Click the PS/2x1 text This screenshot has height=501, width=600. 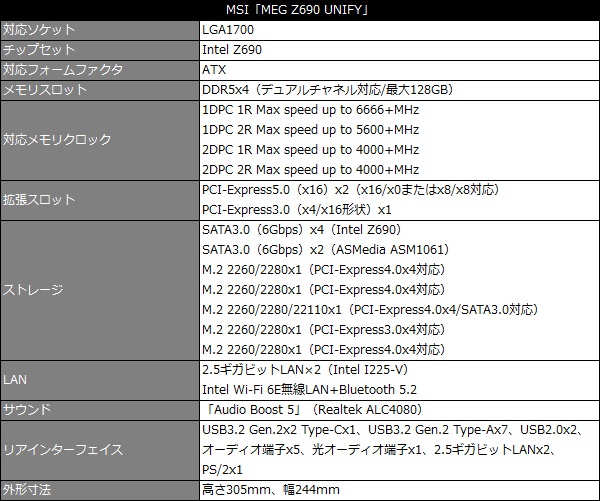coord(222,470)
